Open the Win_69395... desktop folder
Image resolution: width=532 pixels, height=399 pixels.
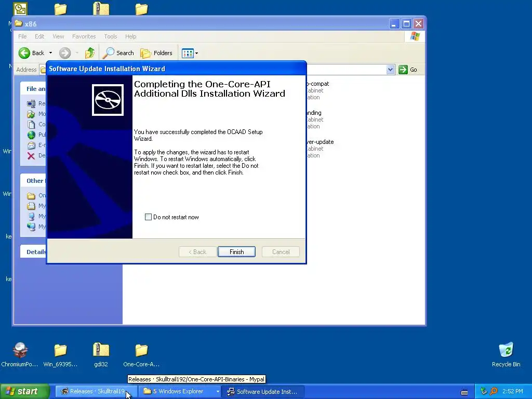pos(60,355)
